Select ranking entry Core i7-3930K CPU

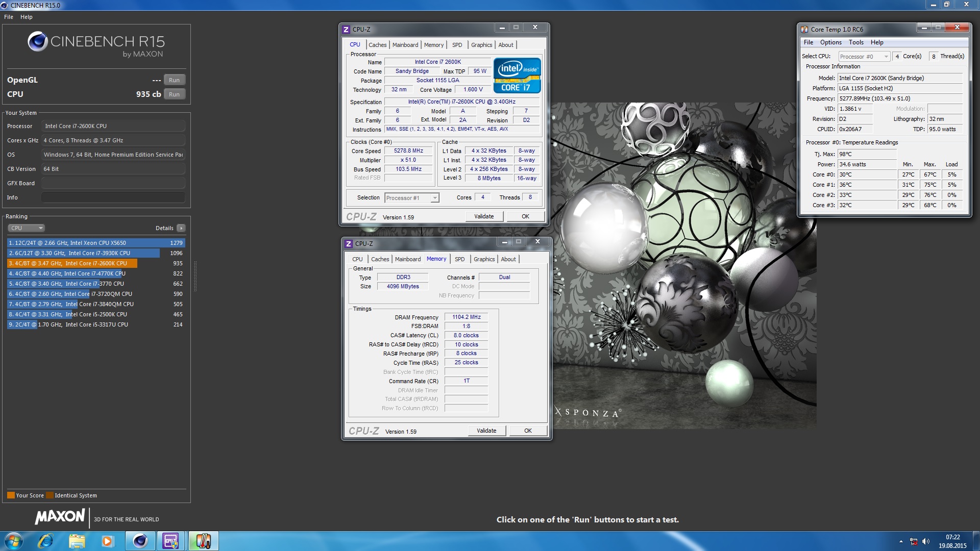[96, 253]
